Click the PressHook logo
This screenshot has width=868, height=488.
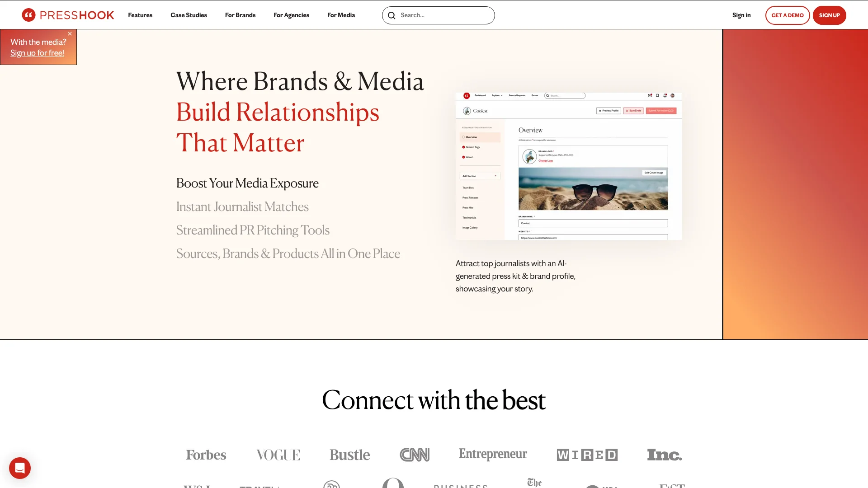tap(68, 15)
